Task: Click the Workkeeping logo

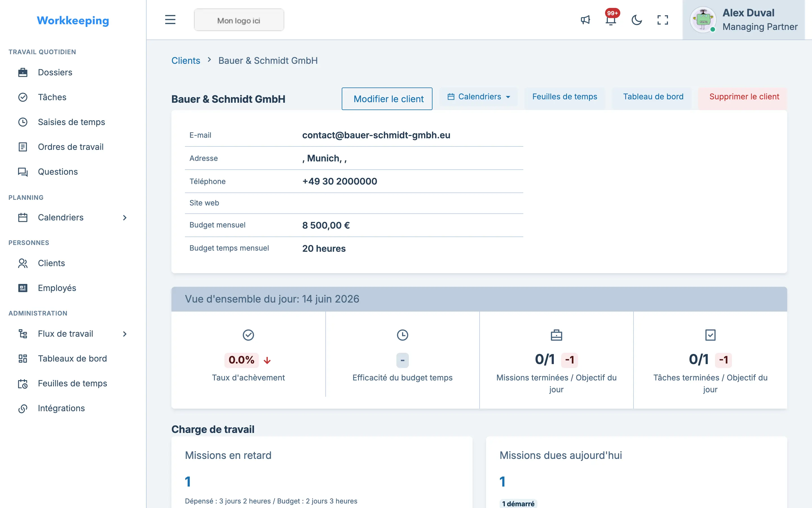Action: pyautogui.click(x=73, y=21)
